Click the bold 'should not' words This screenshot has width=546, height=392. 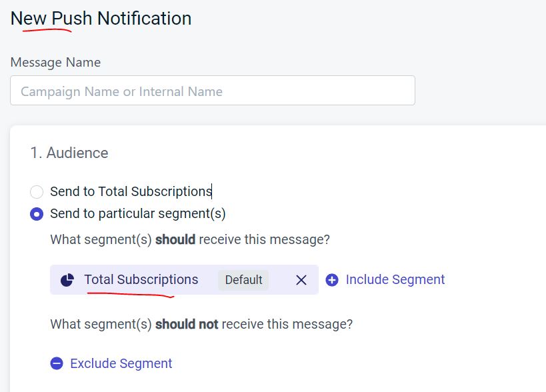click(187, 324)
